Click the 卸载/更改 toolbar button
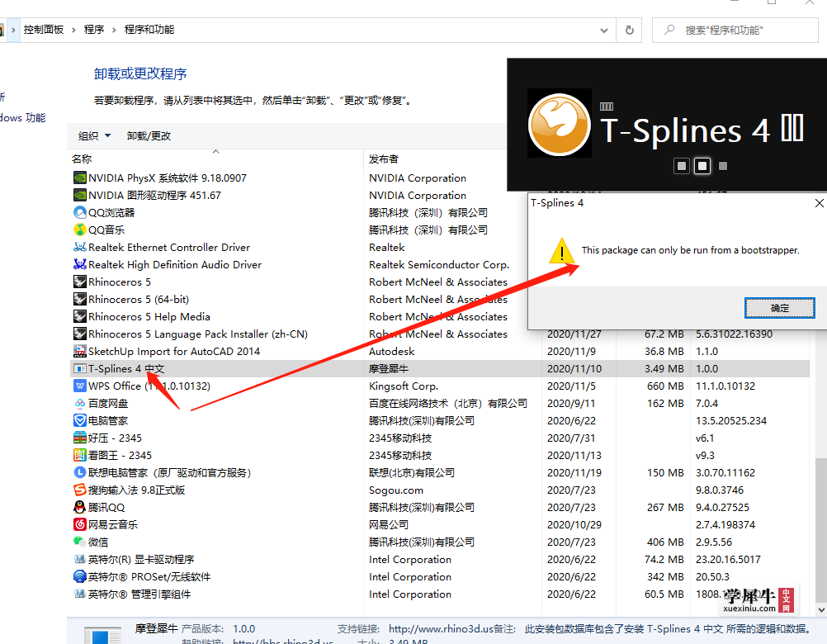827x644 pixels. (x=149, y=136)
